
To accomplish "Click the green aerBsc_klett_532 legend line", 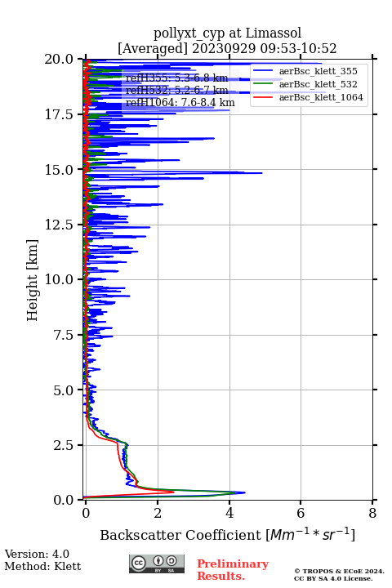I will point(262,84).
